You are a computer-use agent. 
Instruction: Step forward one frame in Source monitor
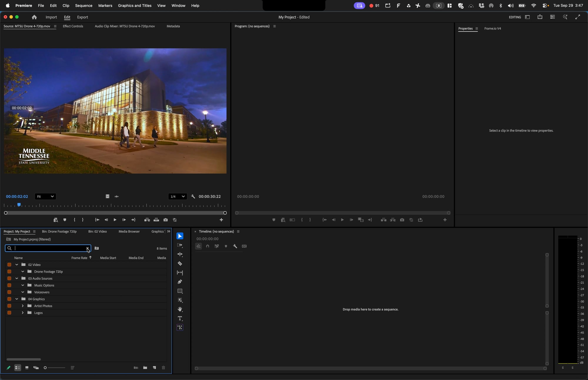click(124, 220)
